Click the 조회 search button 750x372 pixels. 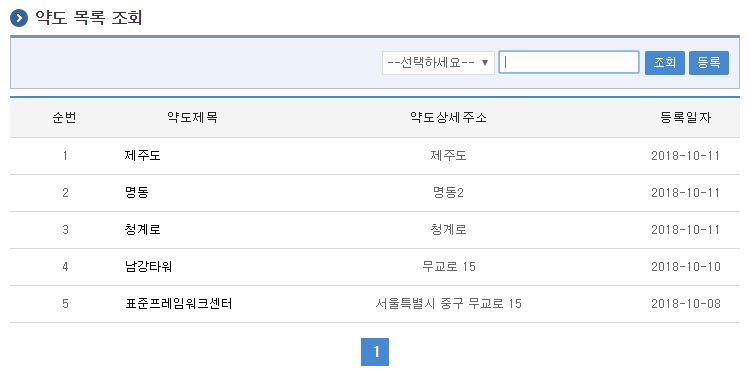point(665,63)
